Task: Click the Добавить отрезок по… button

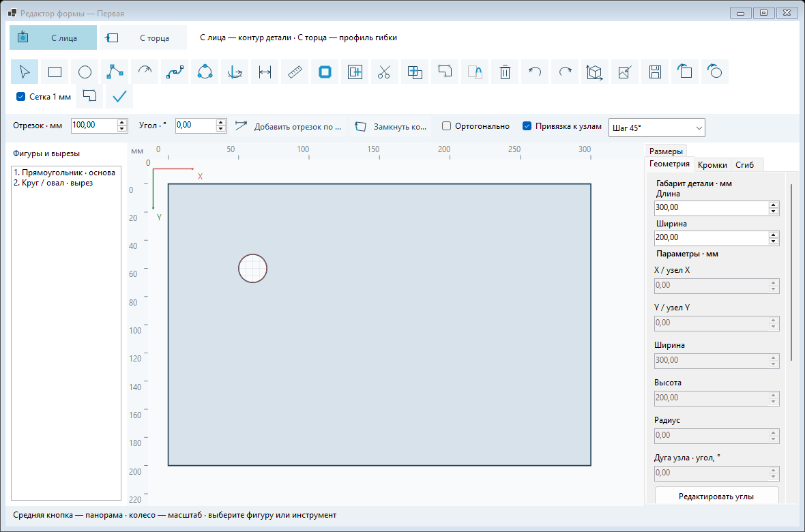Action: coord(288,126)
